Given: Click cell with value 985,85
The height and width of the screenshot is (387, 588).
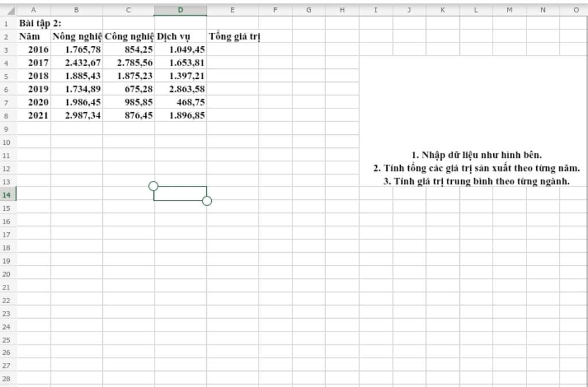Looking at the screenshot, I should 128,102.
